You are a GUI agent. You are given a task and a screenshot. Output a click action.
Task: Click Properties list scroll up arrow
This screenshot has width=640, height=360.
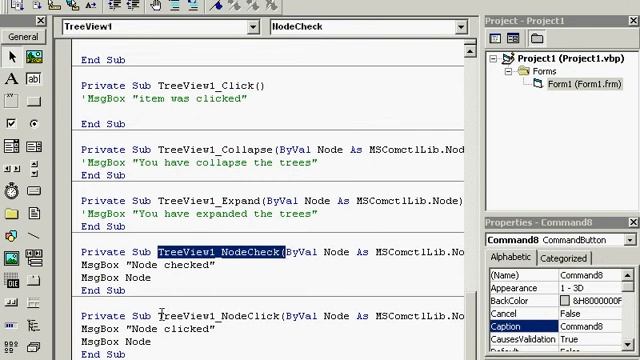[628, 276]
